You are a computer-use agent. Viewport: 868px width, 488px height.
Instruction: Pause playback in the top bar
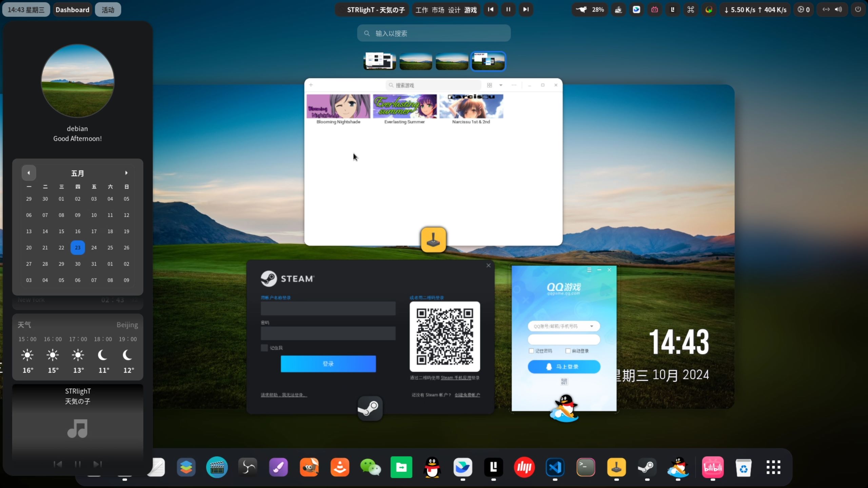coord(508,9)
